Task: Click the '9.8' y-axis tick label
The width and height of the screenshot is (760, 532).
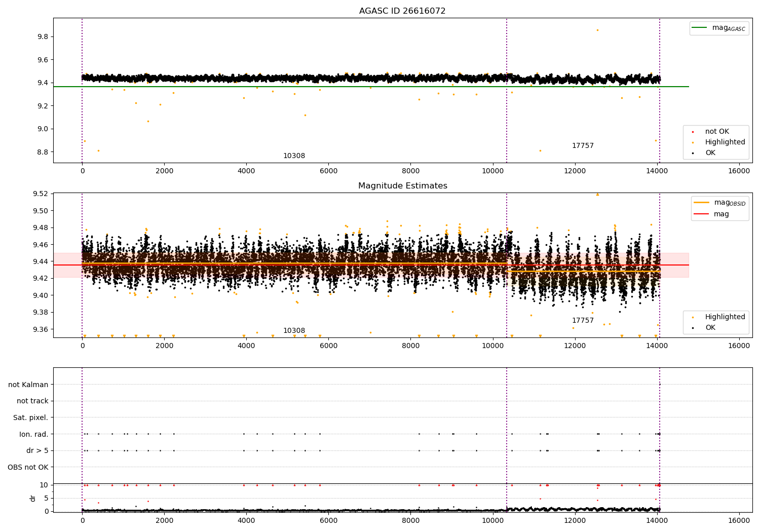Action: click(x=43, y=36)
